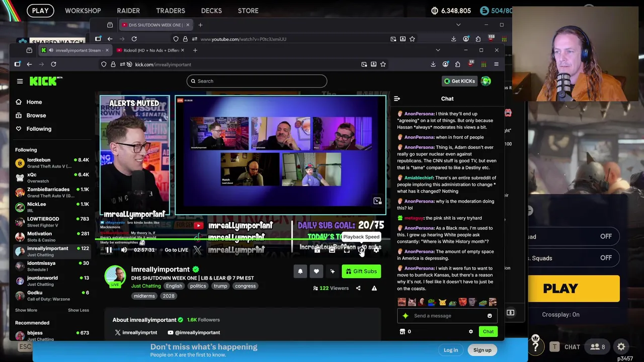Open Kick browser tabs list dropdown
This screenshot has height=362, width=644.
click(438, 50)
